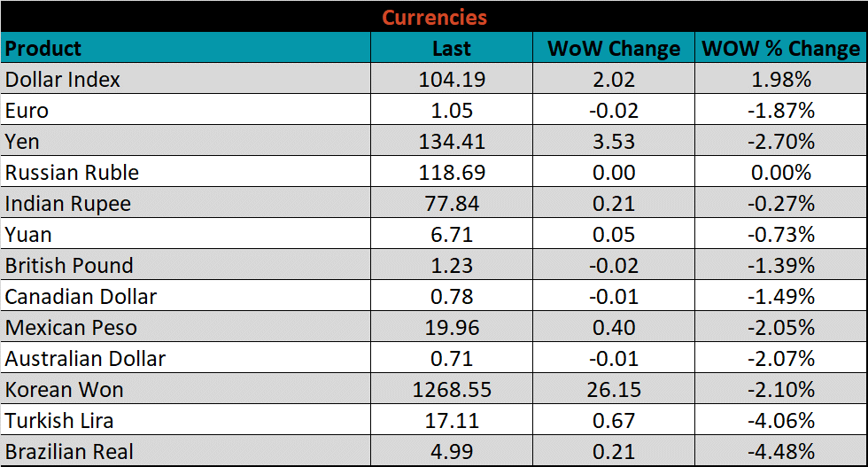Select the Product column header
The height and width of the screenshot is (467, 868).
43,48
